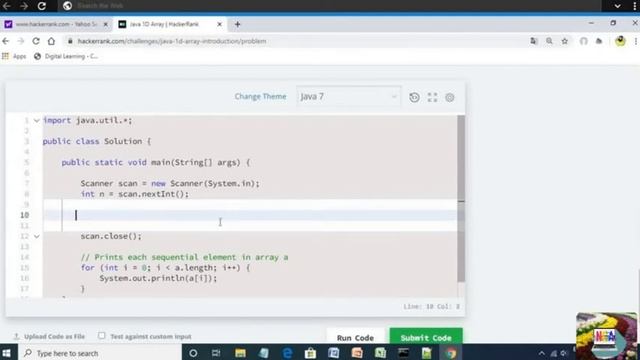Viewport: 640px width, 360px height.
Task: Click the Chrome address bar URL
Action: click(x=172, y=41)
